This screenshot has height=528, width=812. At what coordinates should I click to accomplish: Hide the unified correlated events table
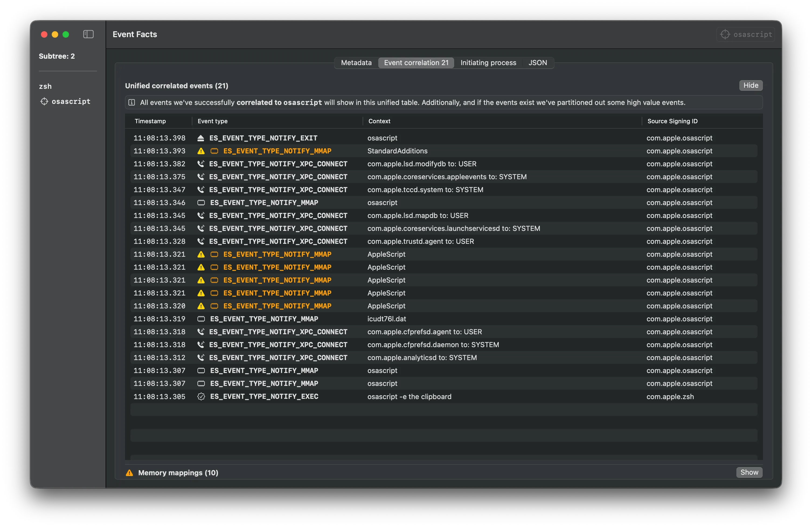751,85
